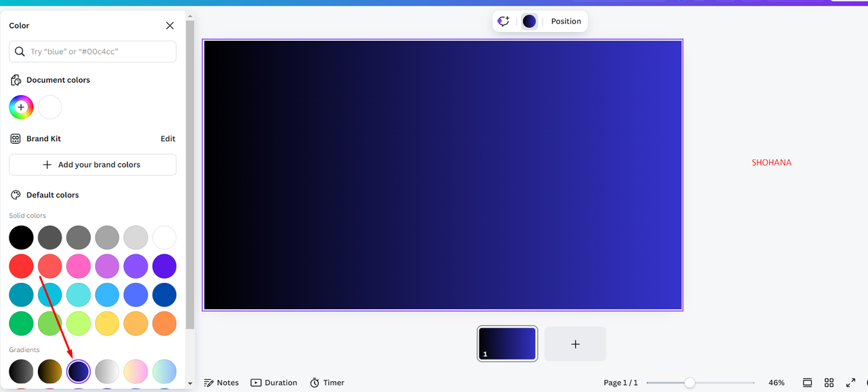
Task: Select the pink solid color
Action: [79, 267]
